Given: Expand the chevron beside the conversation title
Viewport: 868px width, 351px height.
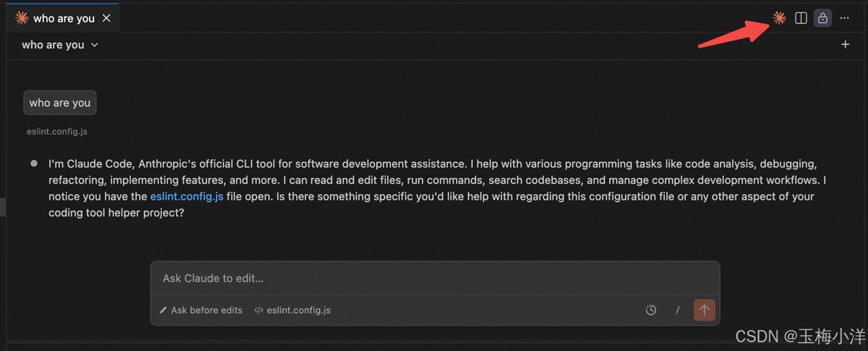Looking at the screenshot, I should pyautogui.click(x=94, y=45).
